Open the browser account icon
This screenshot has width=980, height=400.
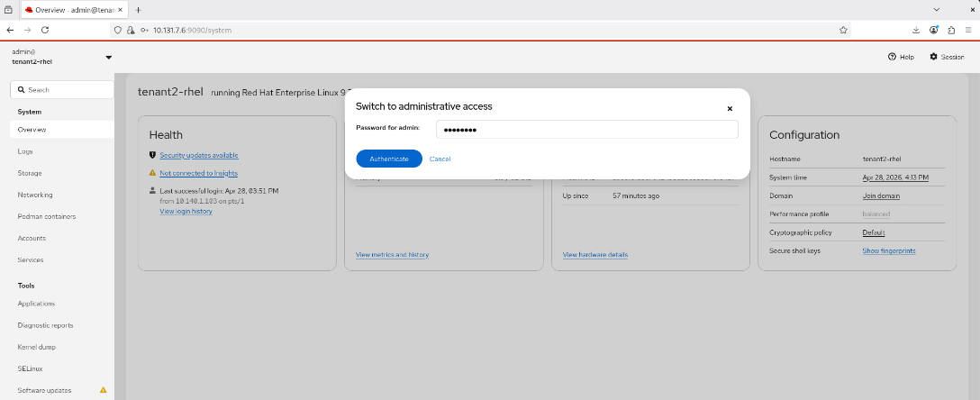click(x=934, y=30)
